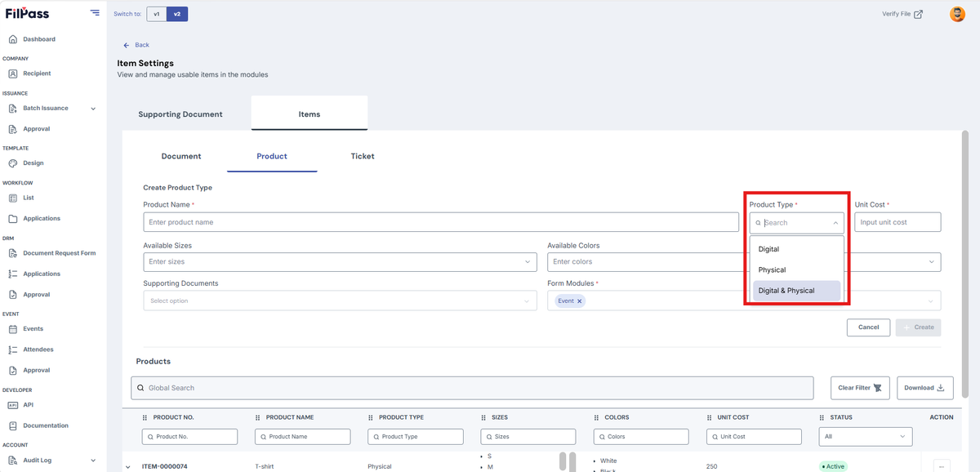Viewport: 980px width, 472px height.
Task: Remove the Event tag in Form Modules
Action: click(x=580, y=301)
